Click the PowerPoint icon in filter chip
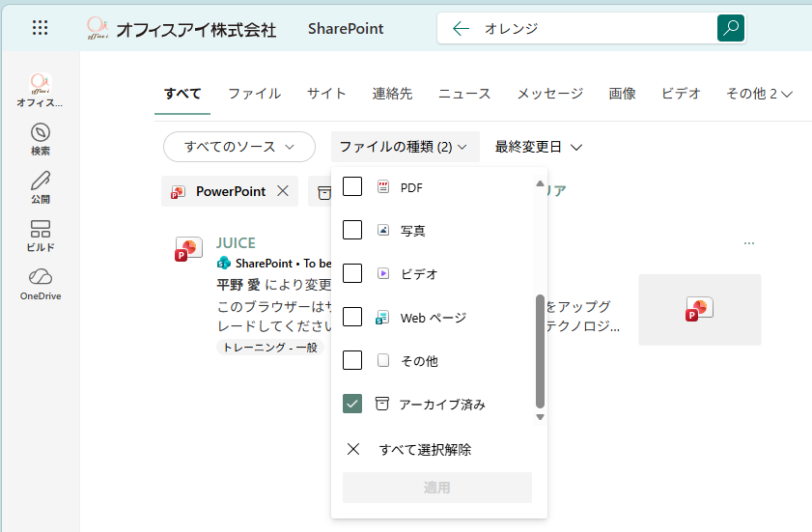Image resolution: width=812 pixels, height=532 pixels. click(179, 192)
